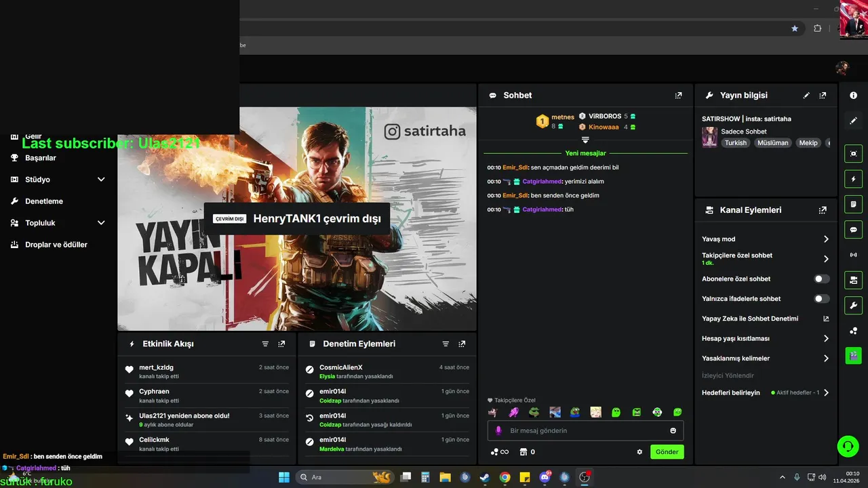Open OBS Studio from the taskbar
Image resolution: width=868 pixels, height=488 pixels.
585,477
